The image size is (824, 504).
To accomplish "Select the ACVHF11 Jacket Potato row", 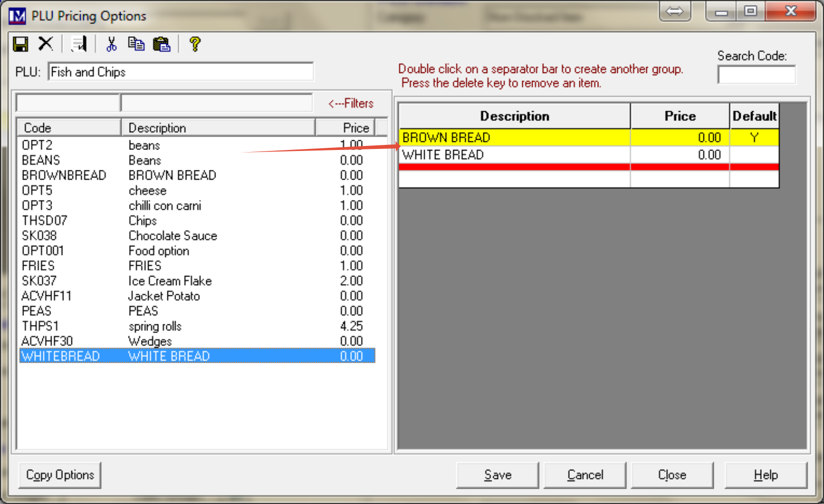I will (x=197, y=296).
